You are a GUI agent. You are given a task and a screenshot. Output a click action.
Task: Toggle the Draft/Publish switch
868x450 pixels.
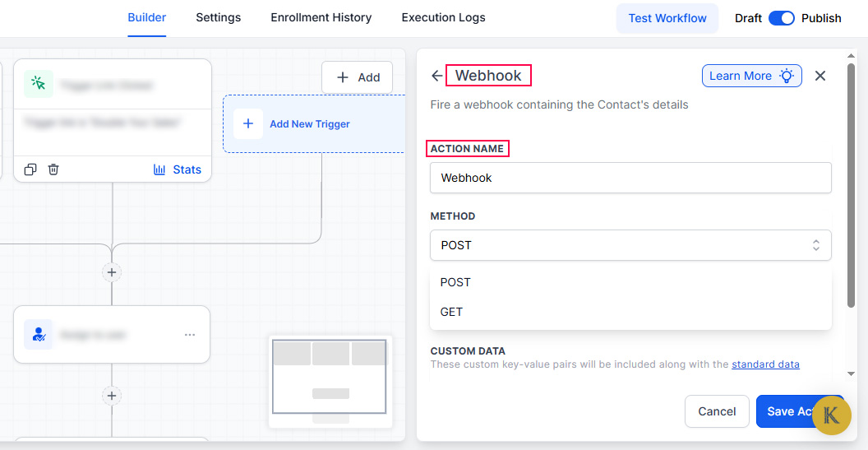click(x=781, y=18)
